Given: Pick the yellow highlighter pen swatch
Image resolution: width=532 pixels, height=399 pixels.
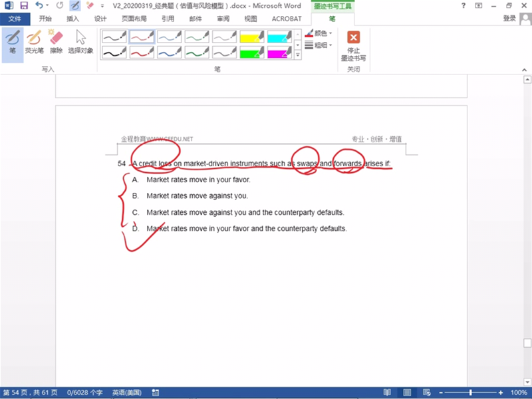Looking at the screenshot, I should [x=252, y=37].
